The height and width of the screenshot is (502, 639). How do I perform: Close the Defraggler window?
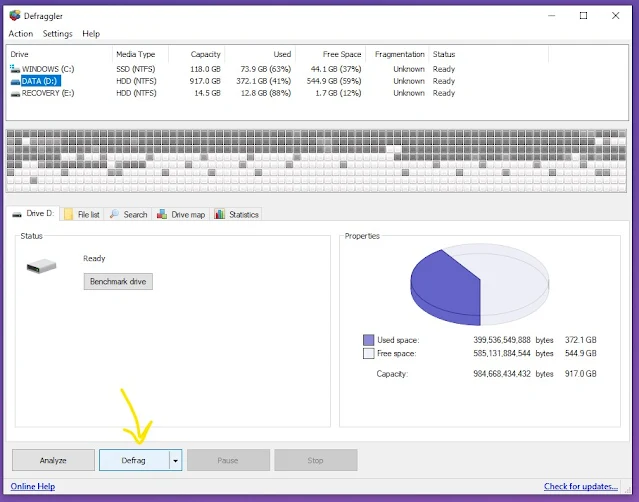point(615,15)
